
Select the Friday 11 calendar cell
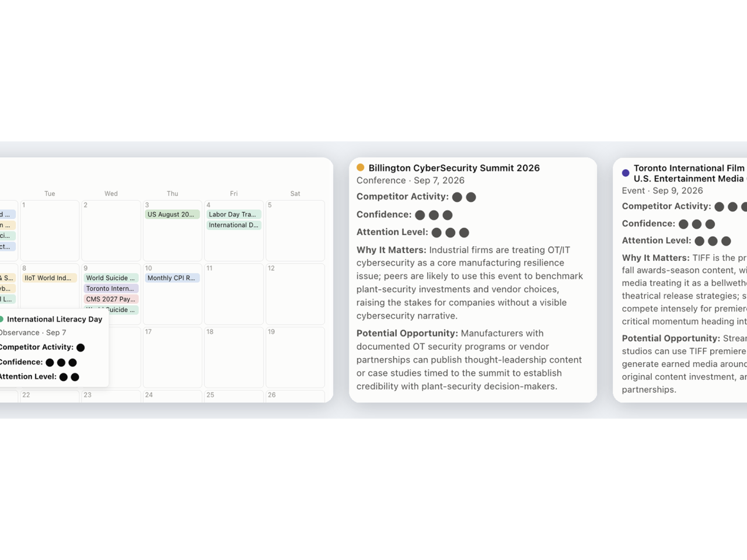pyautogui.click(x=234, y=294)
